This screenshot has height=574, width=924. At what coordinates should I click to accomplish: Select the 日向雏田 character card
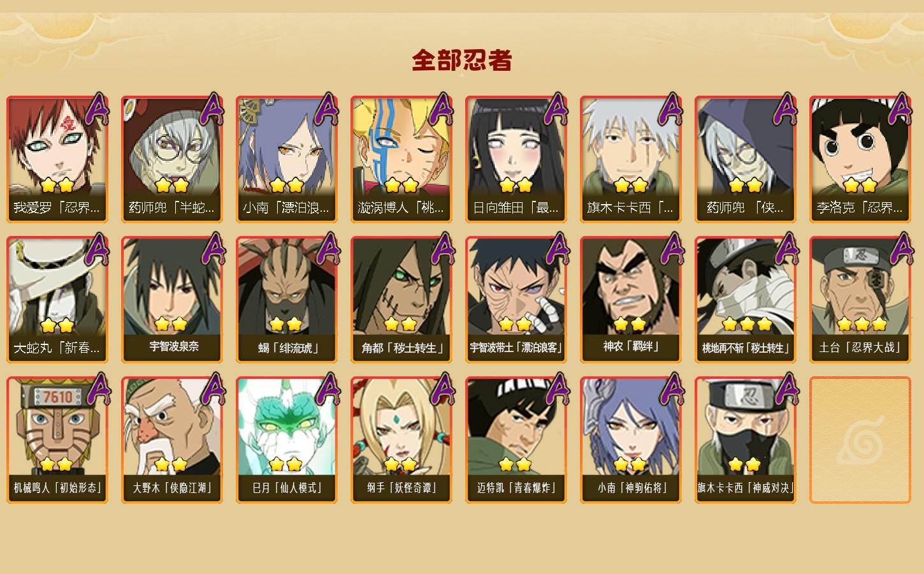coord(516,159)
